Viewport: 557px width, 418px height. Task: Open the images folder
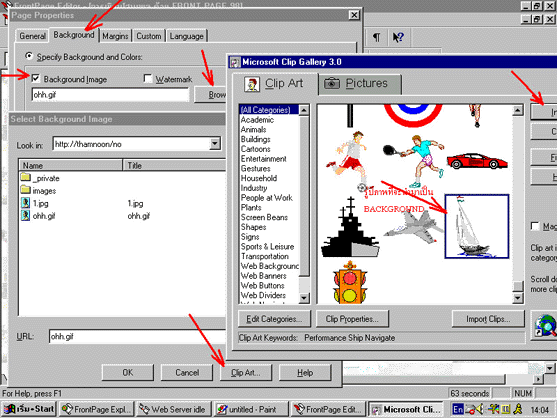[38, 191]
